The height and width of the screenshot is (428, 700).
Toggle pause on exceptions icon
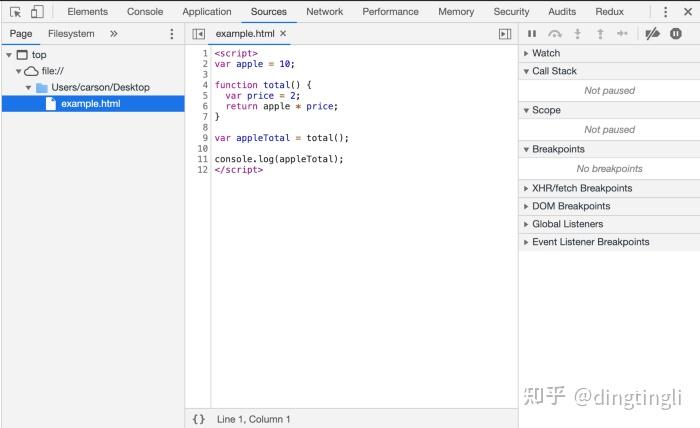coord(675,33)
